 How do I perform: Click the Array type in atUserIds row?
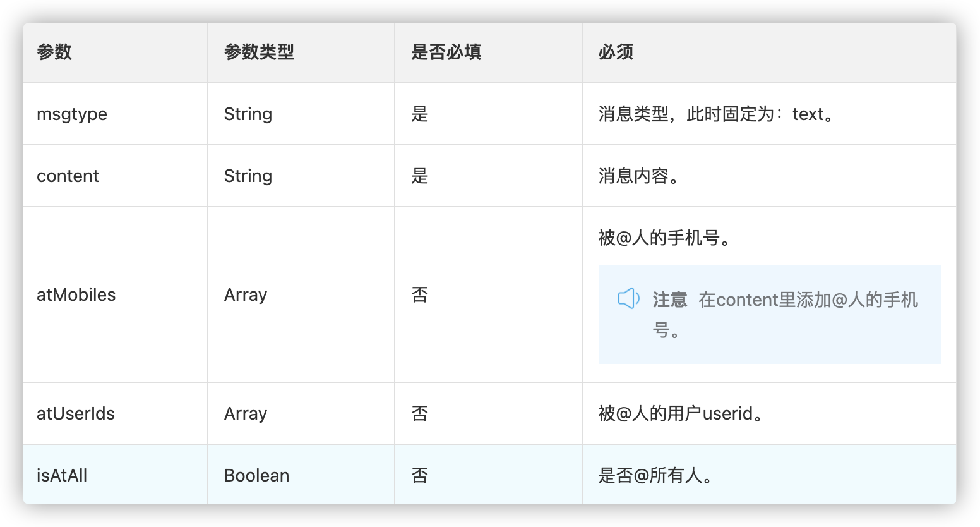pyautogui.click(x=245, y=414)
